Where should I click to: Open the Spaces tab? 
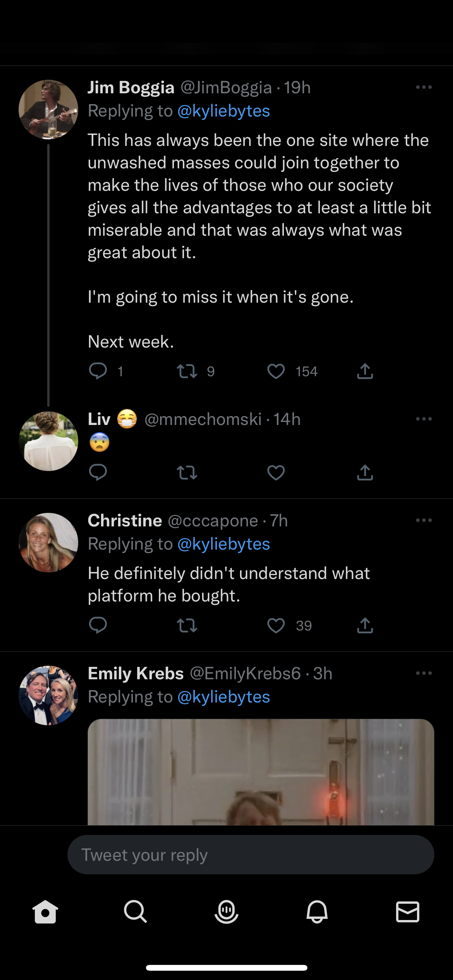[226, 911]
